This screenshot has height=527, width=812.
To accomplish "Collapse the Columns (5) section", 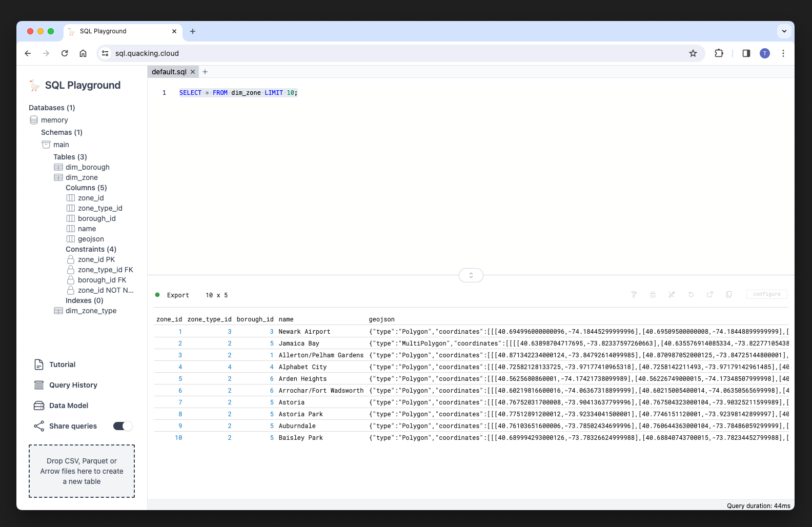I will click(x=86, y=188).
